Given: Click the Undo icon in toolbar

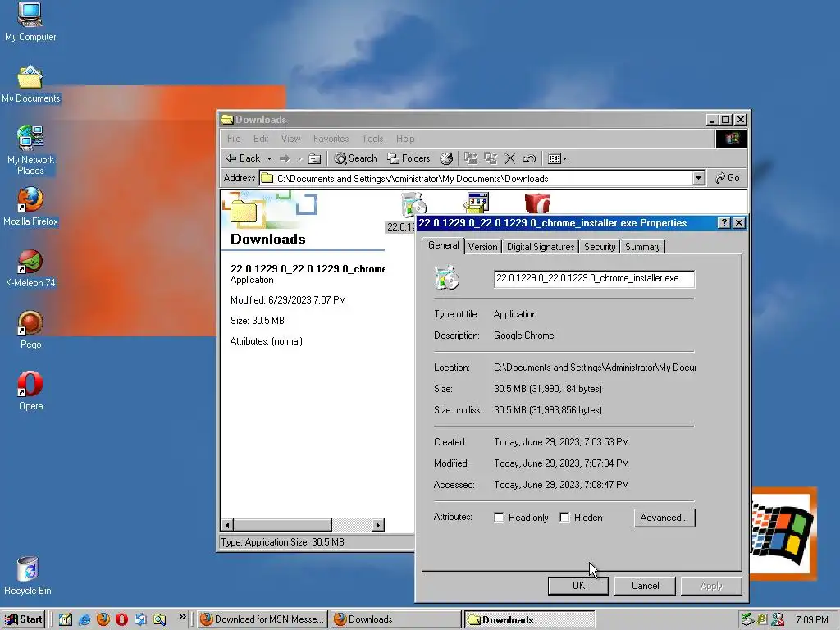Looking at the screenshot, I should [x=529, y=158].
